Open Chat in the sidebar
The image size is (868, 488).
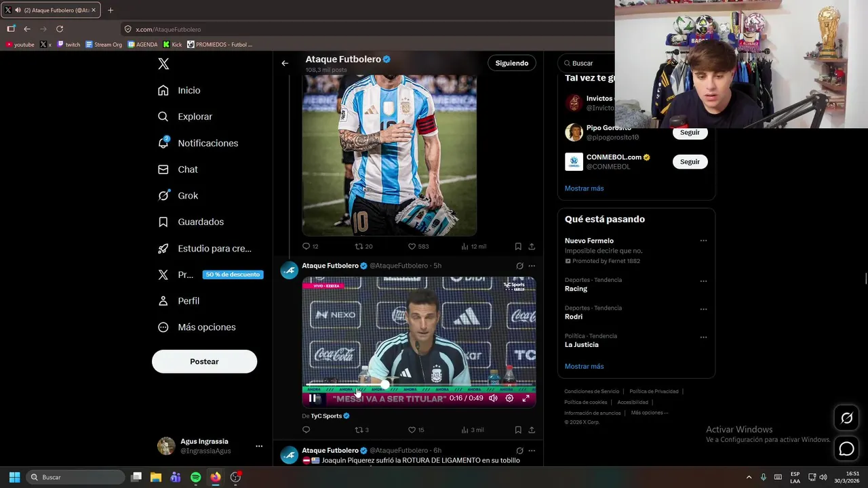pyautogui.click(x=178, y=169)
